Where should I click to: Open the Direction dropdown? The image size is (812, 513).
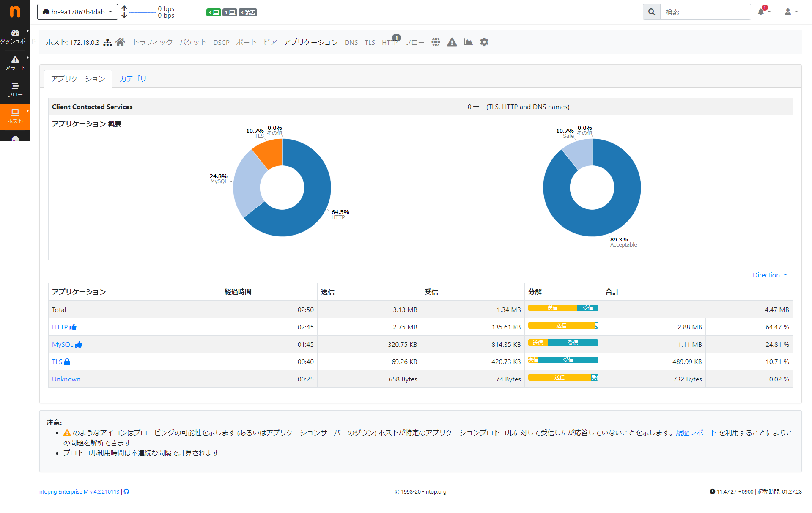(x=769, y=275)
